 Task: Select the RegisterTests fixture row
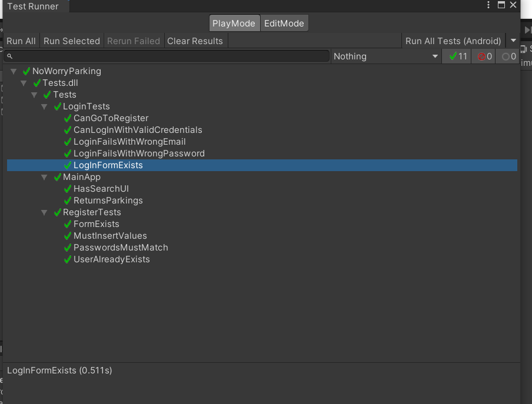[x=262, y=212]
